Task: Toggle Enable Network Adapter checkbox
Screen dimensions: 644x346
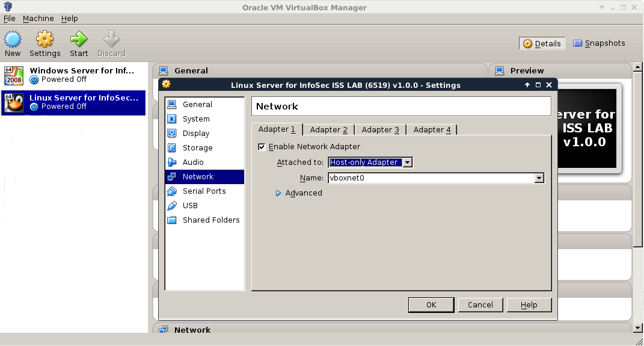Action: tap(261, 147)
